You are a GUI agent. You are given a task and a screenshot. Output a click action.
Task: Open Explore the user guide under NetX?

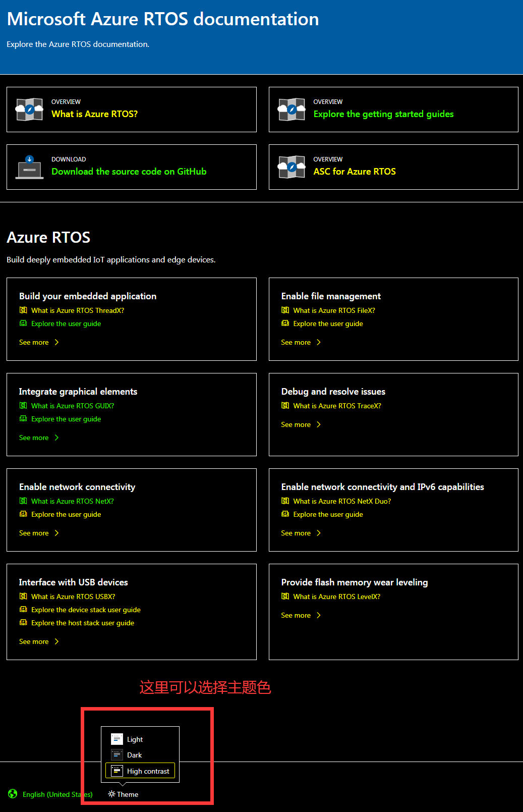point(66,514)
